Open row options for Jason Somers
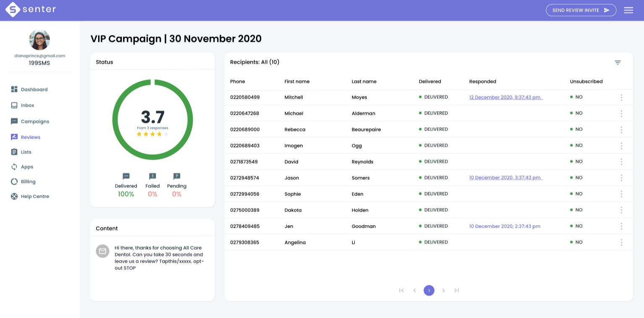This screenshot has width=644, height=318. pos(621,178)
